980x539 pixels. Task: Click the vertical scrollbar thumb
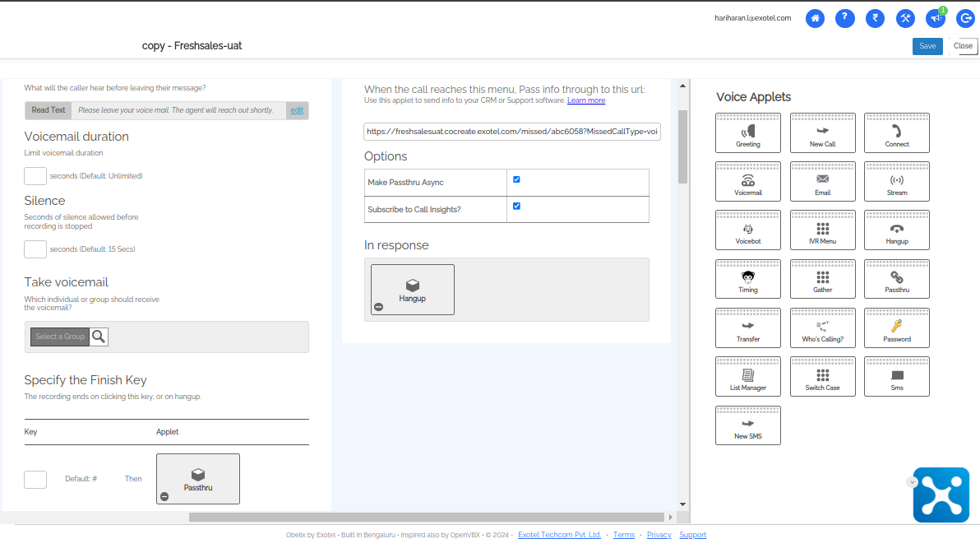click(x=682, y=147)
